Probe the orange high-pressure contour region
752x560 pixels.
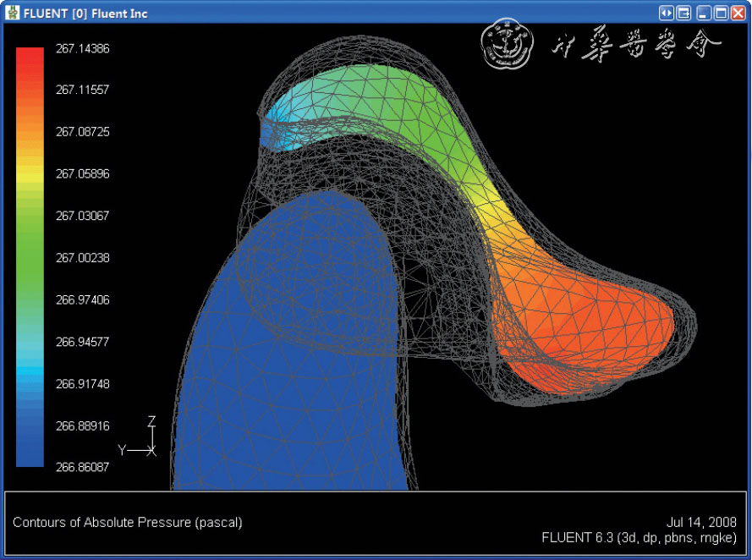584,321
